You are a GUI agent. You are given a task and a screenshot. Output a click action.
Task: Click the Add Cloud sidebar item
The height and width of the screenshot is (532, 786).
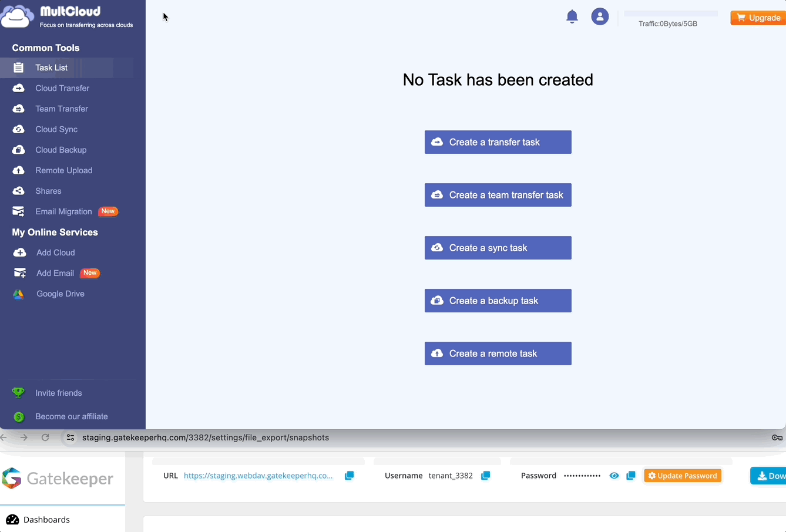55,252
